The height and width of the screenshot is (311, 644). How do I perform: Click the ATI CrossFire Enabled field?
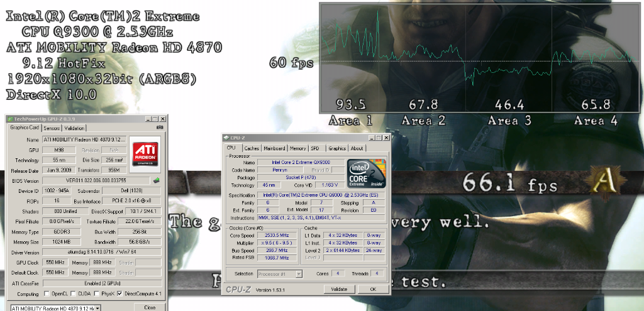click(102, 283)
